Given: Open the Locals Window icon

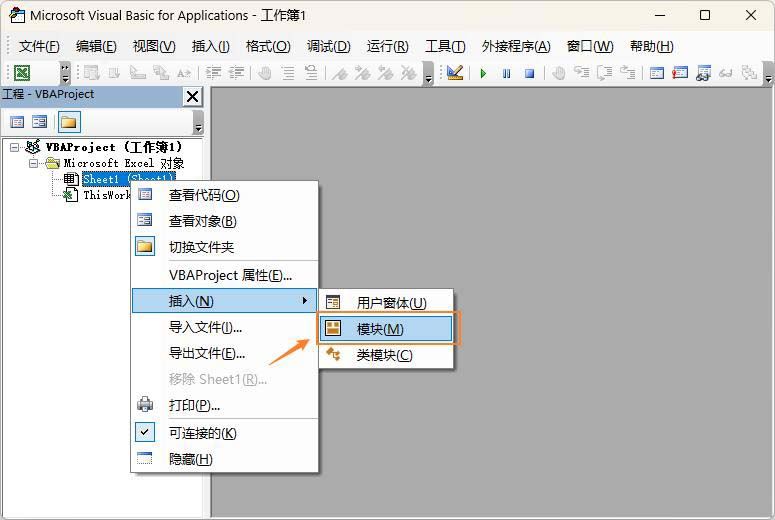Looking at the screenshot, I should [x=657, y=73].
